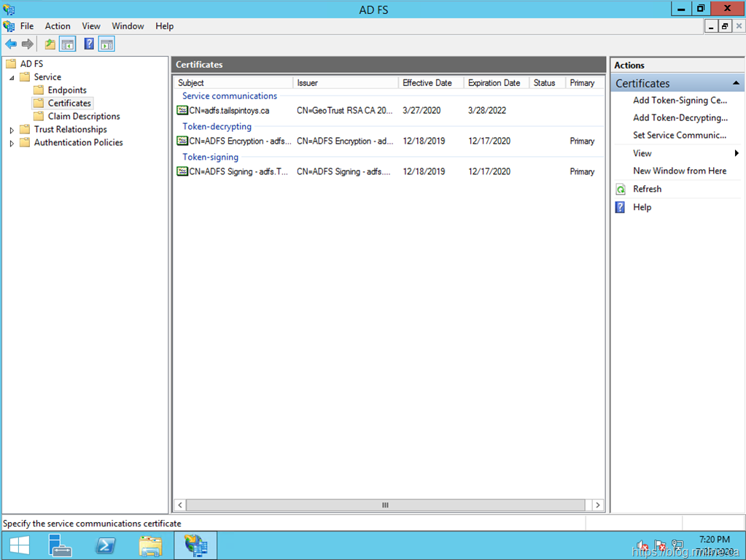746x560 pixels.
Task: Expand the Trust Relationships node
Action: [x=12, y=130]
